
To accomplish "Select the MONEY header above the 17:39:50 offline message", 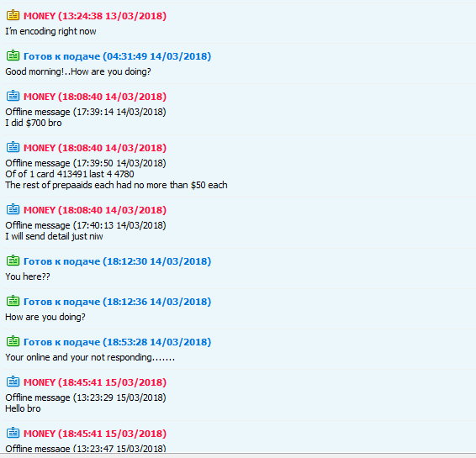I will click(x=95, y=148).
